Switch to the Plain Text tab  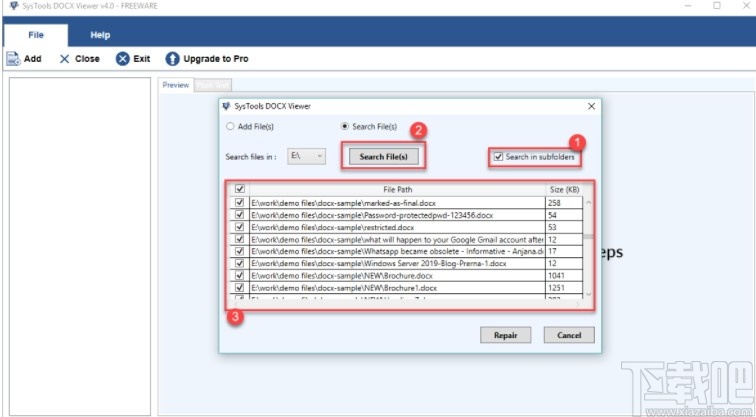[x=213, y=85]
